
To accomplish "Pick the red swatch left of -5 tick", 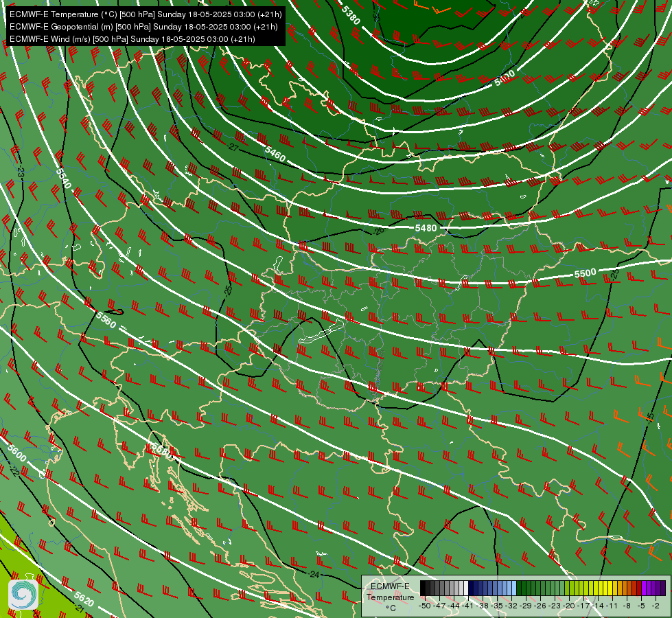I will (639, 588).
